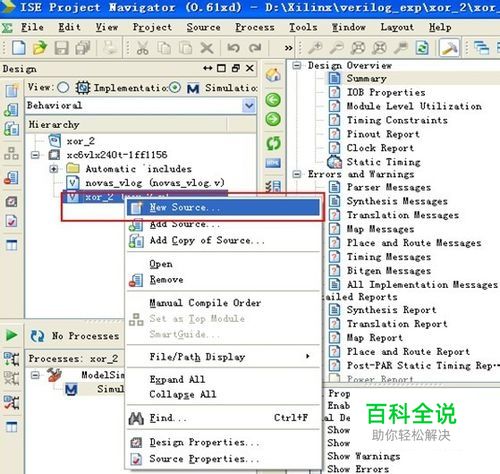The width and height of the screenshot is (500, 474).
Task: Click the Paste icon in toolbar
Action: 185,48
